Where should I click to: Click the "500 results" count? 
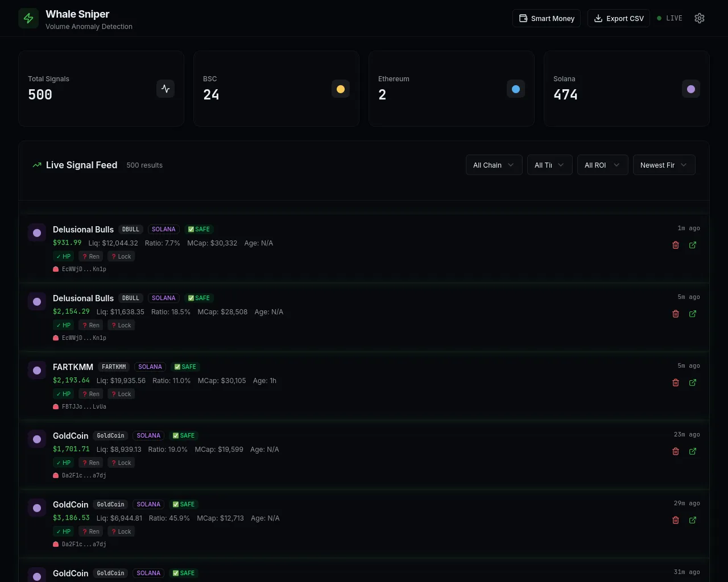pyautogui.click(x=144, y=165)
